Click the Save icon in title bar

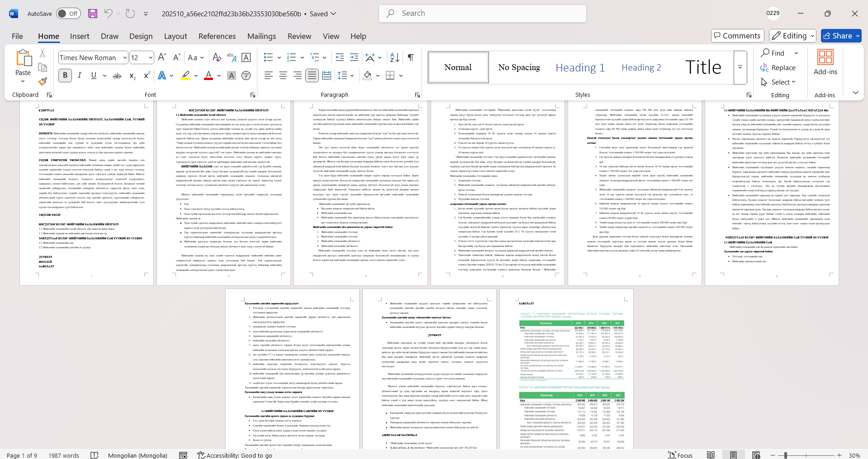(93, 14)
